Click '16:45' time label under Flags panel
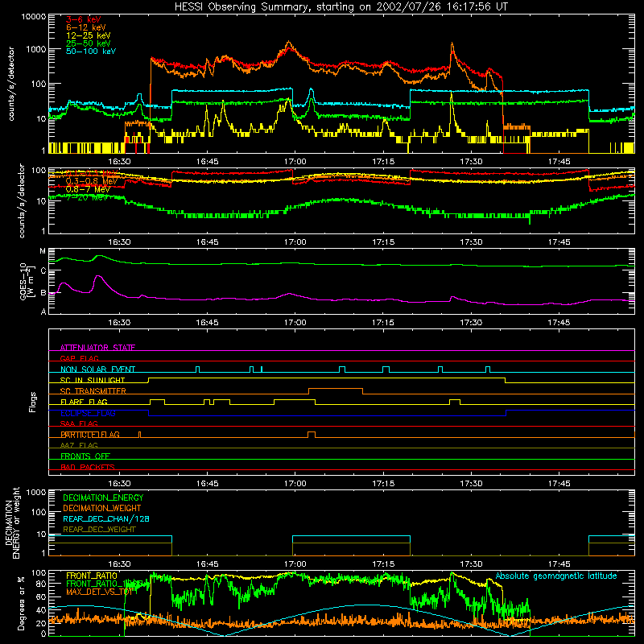Image resolution: width=644 pixels, height=644 pixels. pyautogui.click(x=207, y=484)
